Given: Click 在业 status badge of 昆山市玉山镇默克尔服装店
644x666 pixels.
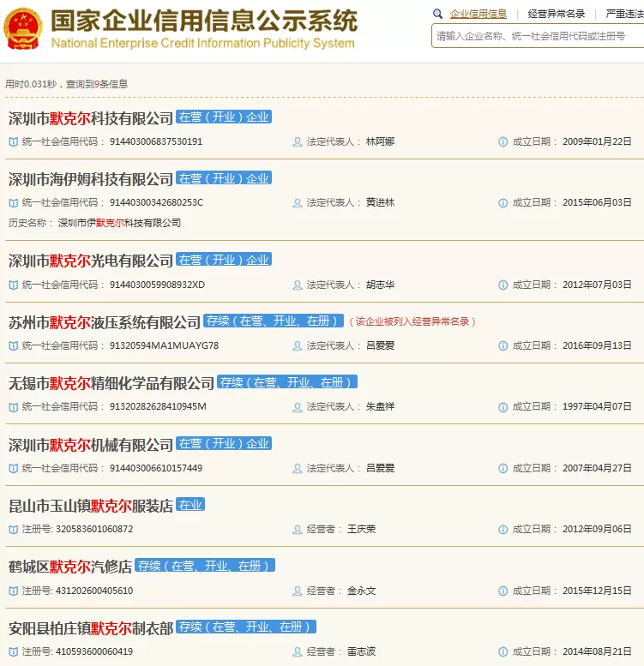Looking at the screenshot, I should pyautogui.click(x=190, y=505).
